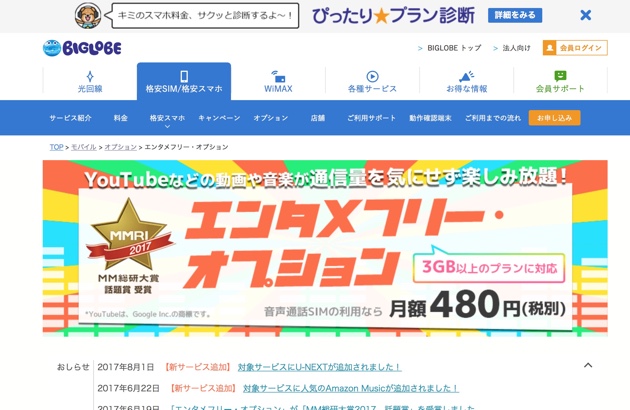Select the WiMAX tab
The image size is (630, 410).
[278, 82]
